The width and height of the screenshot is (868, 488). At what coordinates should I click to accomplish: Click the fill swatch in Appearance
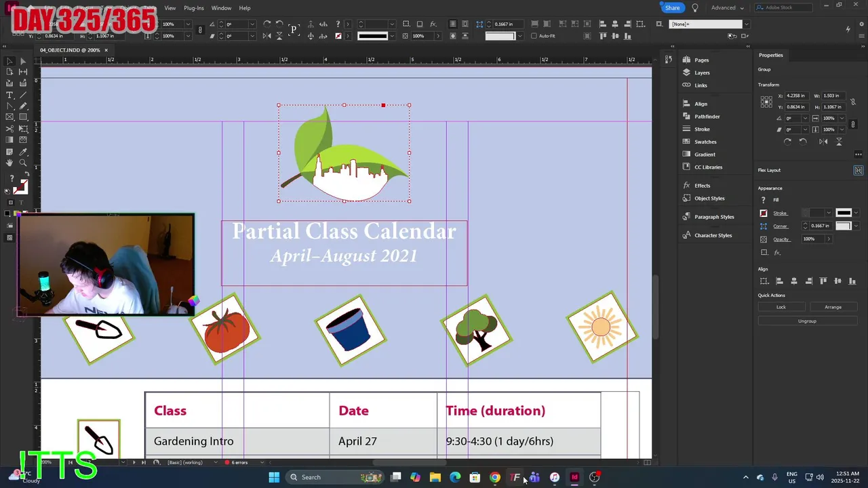point(764,200)
